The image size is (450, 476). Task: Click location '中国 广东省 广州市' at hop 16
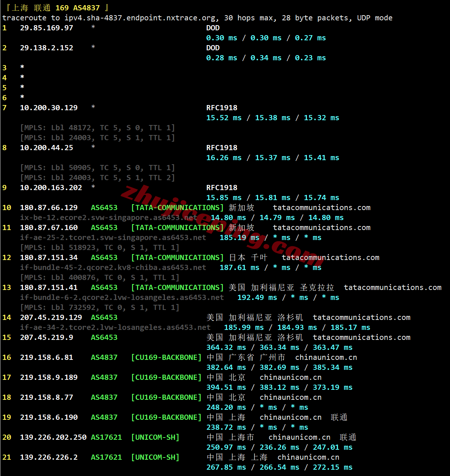pos(246,357)
